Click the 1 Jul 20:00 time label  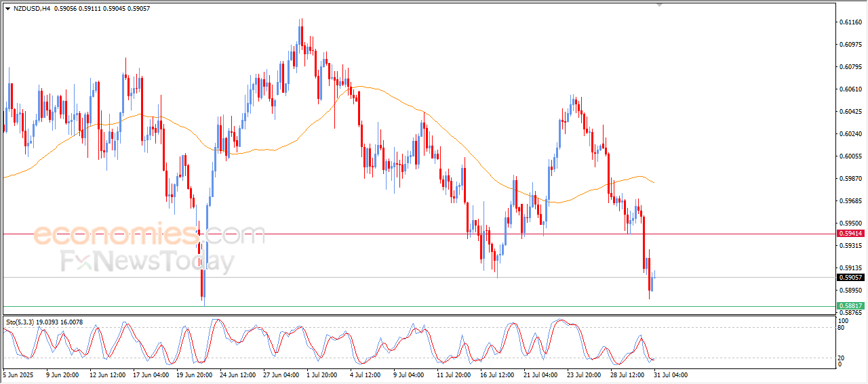pyautogui.click(x=323, y=375)
